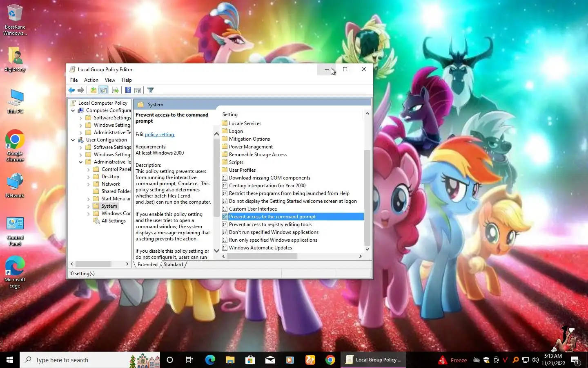Open the Recycle Bin on the desktop
588x368 pixels.
(x=15, y=20)
